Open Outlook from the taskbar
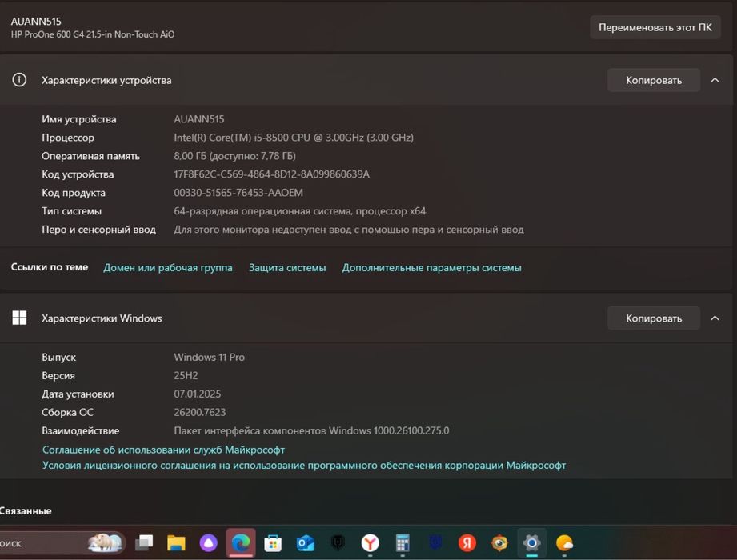Screen dimensions: 737x560 coord(305,543)
